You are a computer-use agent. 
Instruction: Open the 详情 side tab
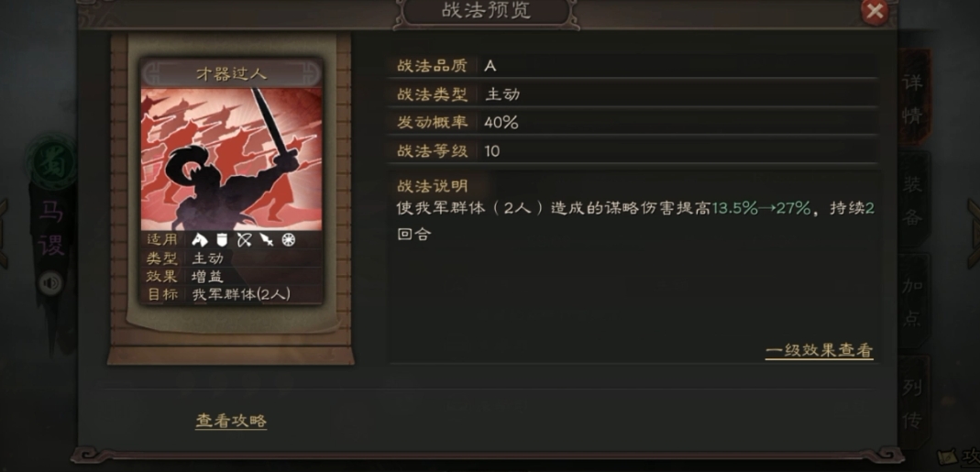[x=912, y=98]
